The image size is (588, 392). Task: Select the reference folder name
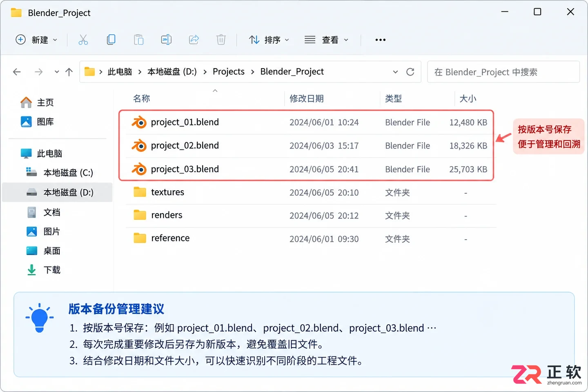coord(171,238)
